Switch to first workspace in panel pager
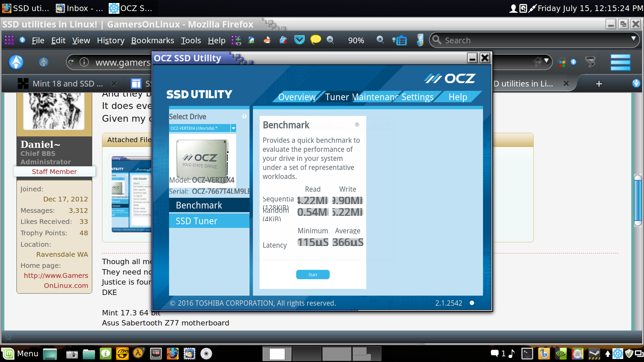The height and width of the screenshot is (362, 644). [277, 354]
